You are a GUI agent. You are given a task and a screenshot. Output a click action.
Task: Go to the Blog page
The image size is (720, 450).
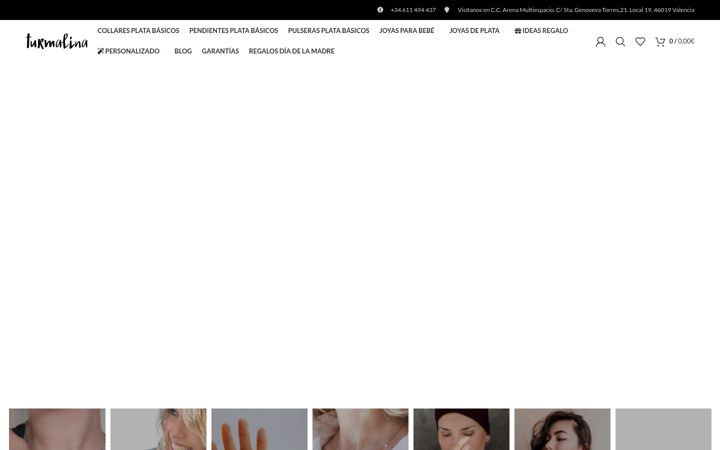click(x=183, y=51)
